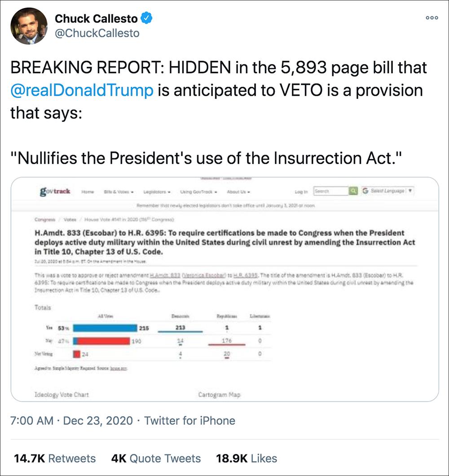Screen dimensions: 449x476
Task: Click the green search magnifier button
Action: coord(354,191)
